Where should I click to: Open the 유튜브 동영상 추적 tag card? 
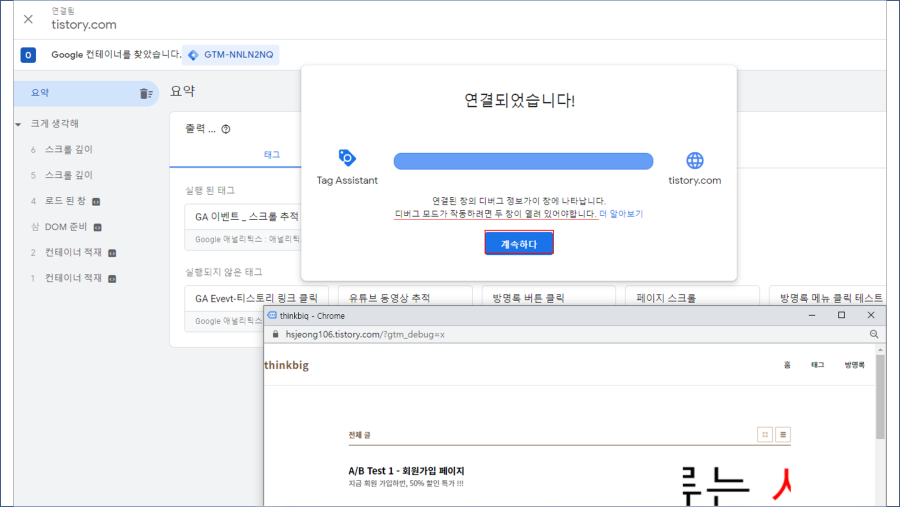click(x=405, y=295)
